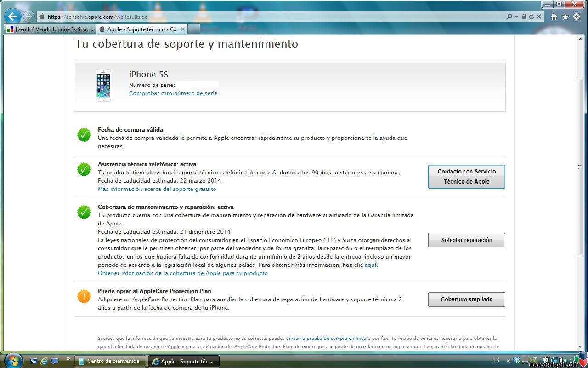Viewport: 588px width, 368px height.
Task: Click the iPhone 5S product name text
Action: 148,75
